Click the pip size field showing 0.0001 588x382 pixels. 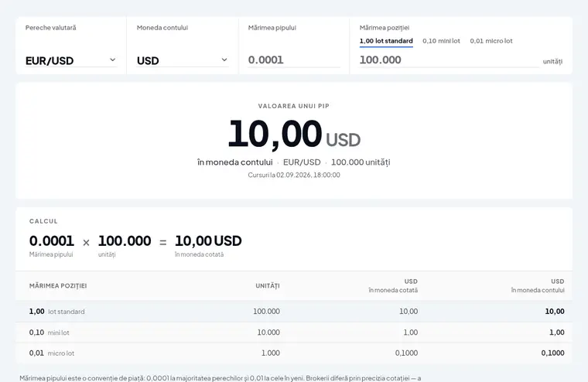click(294, 60)
